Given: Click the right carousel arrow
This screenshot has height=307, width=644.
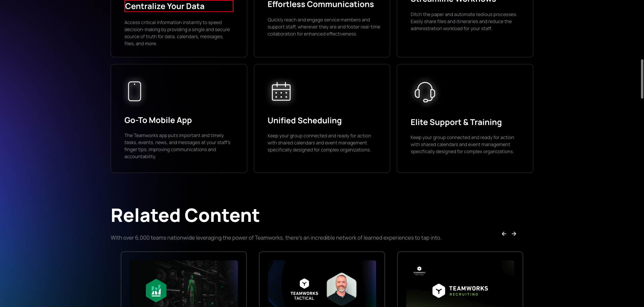Looking at the screenshot, I should [x=514, y=234].
